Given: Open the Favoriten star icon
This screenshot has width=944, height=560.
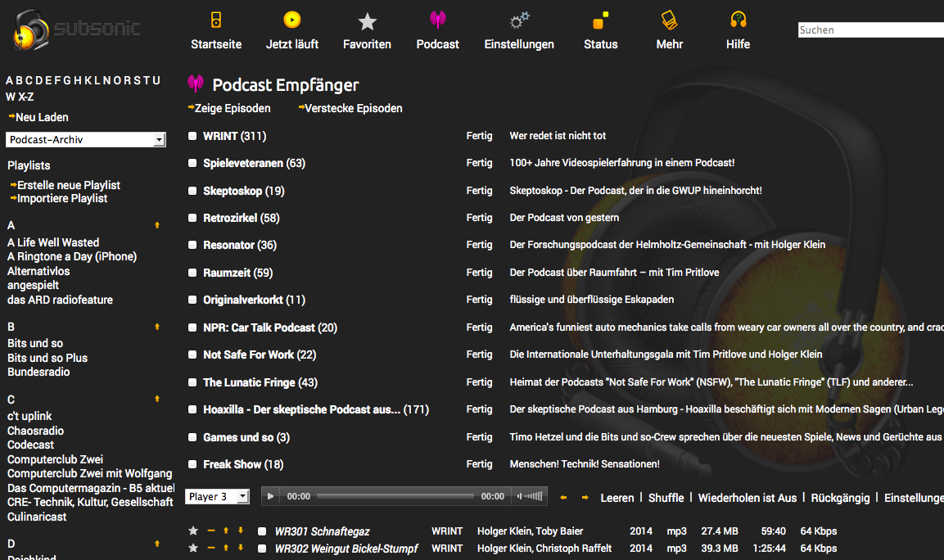Looking at the screenshot, I should (x=367, y=21).
